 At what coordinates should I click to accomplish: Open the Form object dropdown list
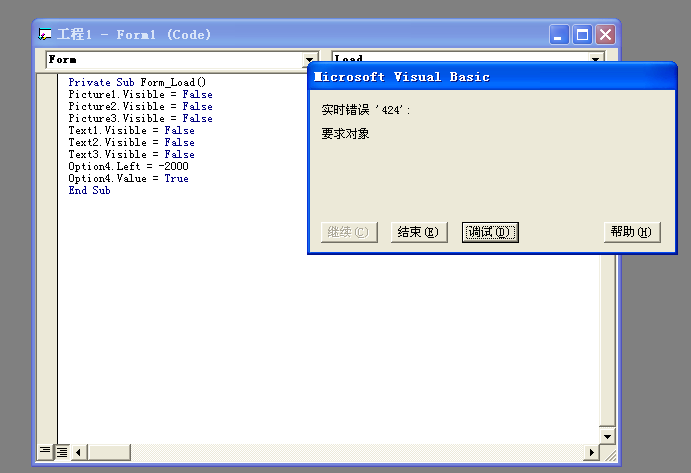coord(310,60)
